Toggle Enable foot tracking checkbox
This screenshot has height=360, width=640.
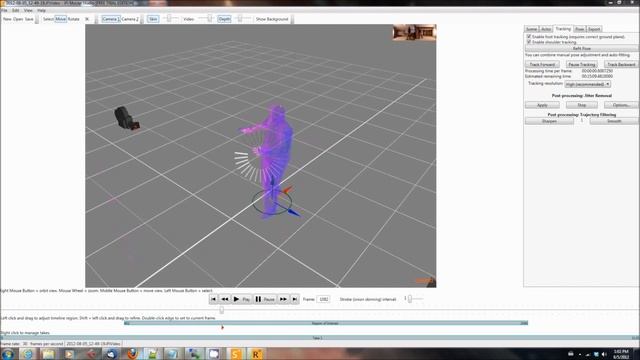[x=529, y=37]
